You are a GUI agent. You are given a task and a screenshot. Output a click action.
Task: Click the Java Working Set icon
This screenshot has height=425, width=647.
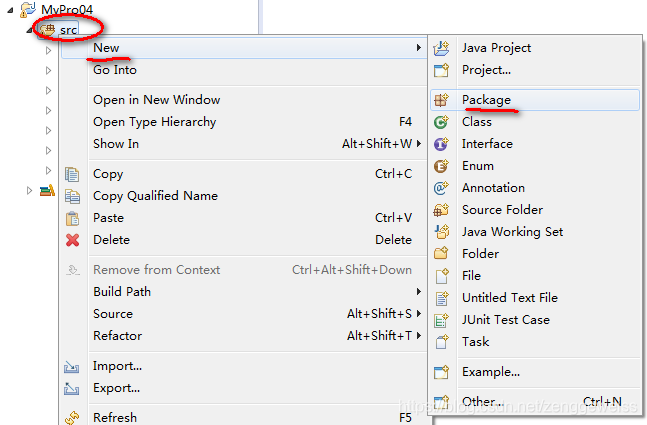[x=442, y=232]
